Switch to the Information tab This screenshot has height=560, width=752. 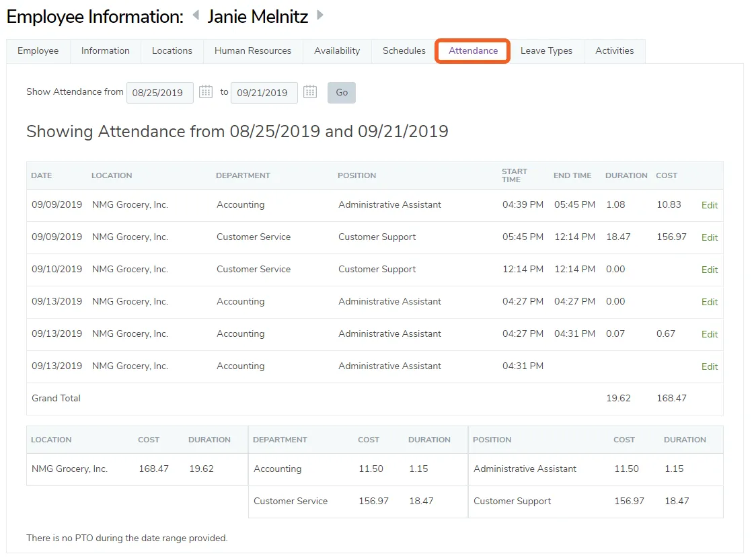[x=106, y=51]
